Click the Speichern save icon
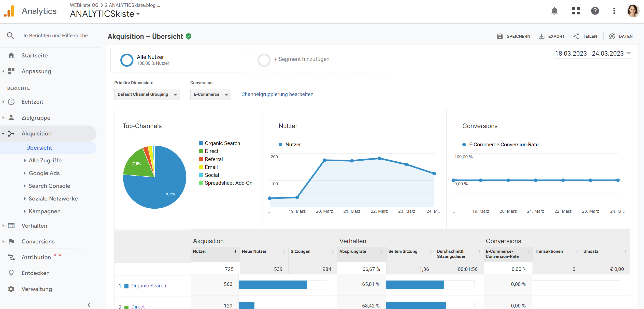Viewport: 644px width, 309px height. [500, 36]
